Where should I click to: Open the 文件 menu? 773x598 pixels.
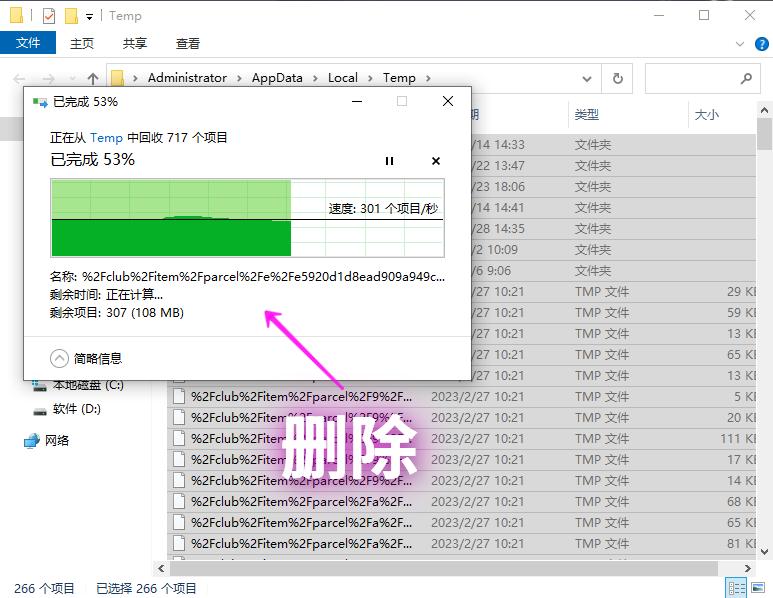[28, 43]
